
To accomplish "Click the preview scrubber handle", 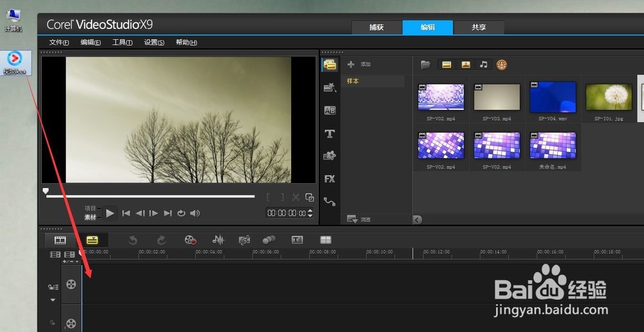I will pos(46,191).
